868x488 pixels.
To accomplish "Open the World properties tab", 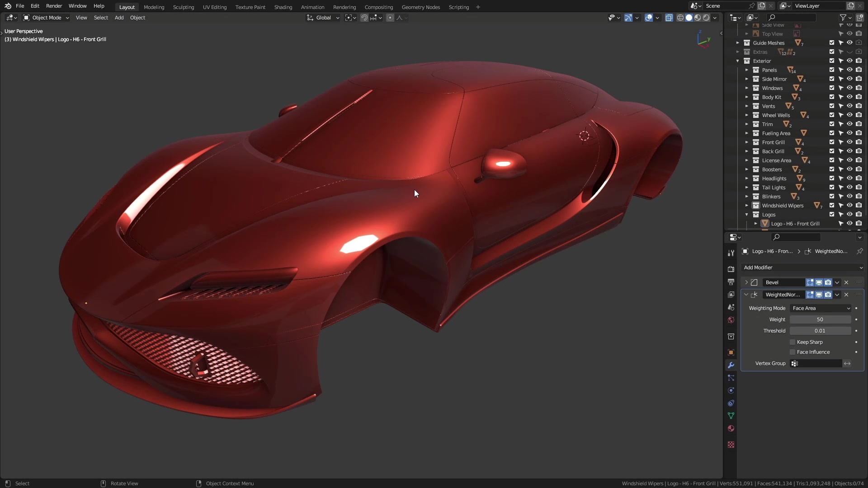I will pos(731,320).
